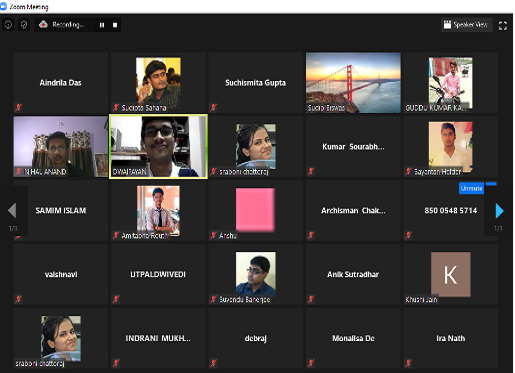515x373 pixels.
Task: Click muted mic icon on Aindrila Das
Action: coord(19,107)
